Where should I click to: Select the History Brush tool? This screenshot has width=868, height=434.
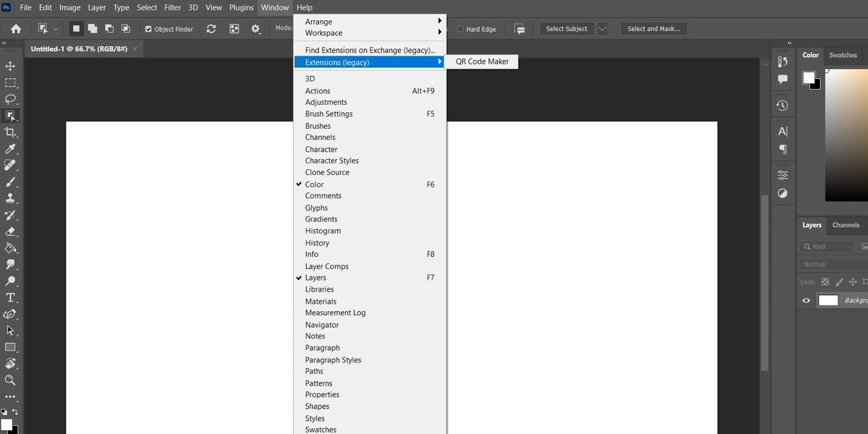(10, 215)
